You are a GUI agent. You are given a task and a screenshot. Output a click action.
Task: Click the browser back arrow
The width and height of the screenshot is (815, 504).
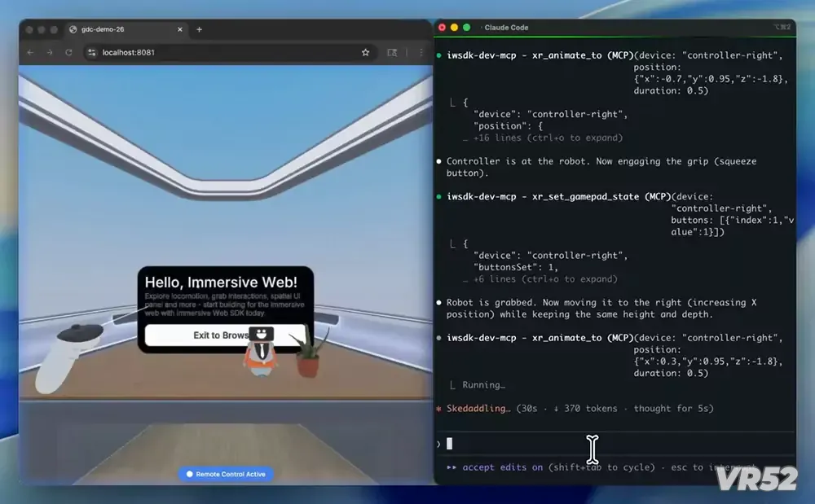[30, 52]
